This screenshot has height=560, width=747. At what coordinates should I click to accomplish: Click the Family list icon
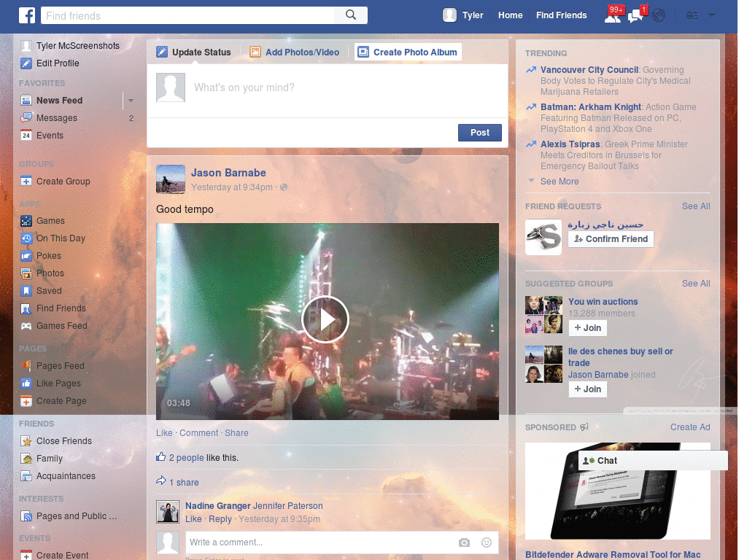[x=26, y=459]
